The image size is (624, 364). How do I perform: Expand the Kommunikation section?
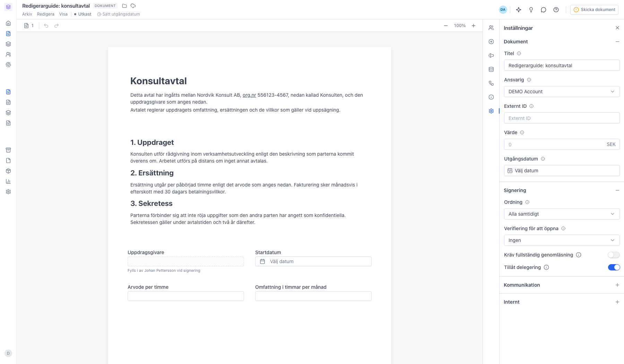562,285
